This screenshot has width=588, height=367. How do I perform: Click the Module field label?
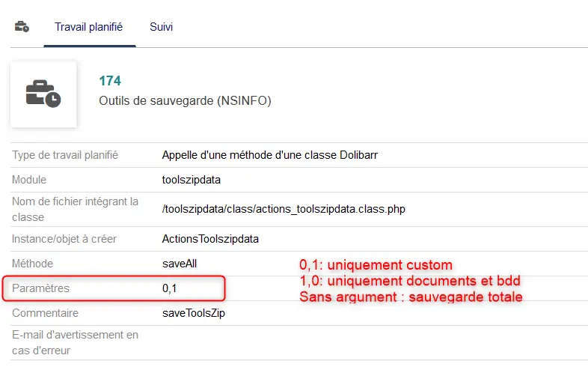[x=29, y=180]
